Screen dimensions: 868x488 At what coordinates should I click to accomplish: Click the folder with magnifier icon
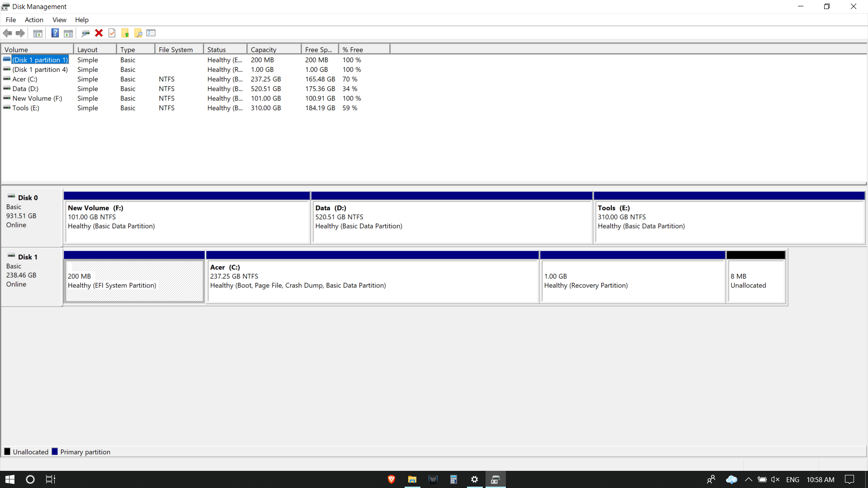click(x=138, y=33)
